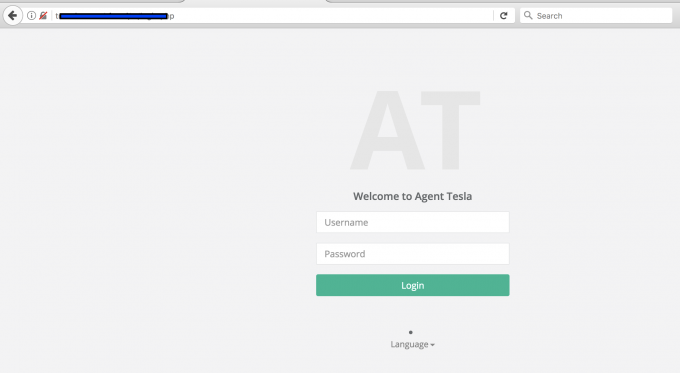
Task: Click into the Password field
Action: (x=412, y=254)
